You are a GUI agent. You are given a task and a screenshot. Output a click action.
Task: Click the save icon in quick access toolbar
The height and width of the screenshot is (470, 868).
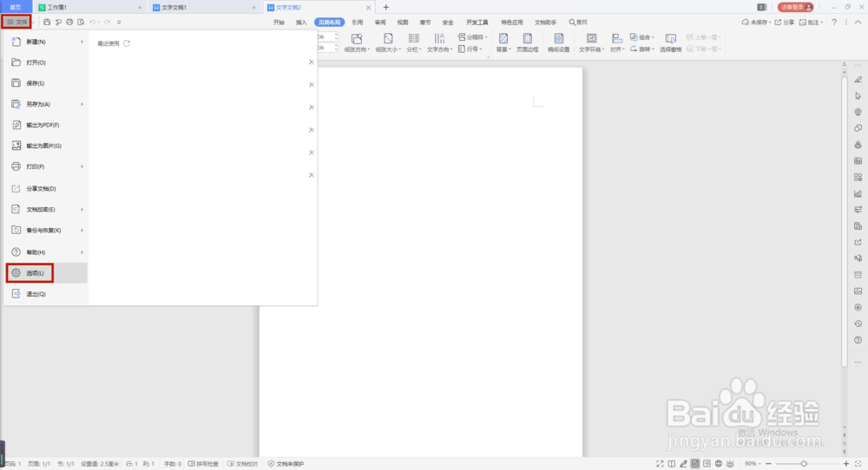(47, 23)
